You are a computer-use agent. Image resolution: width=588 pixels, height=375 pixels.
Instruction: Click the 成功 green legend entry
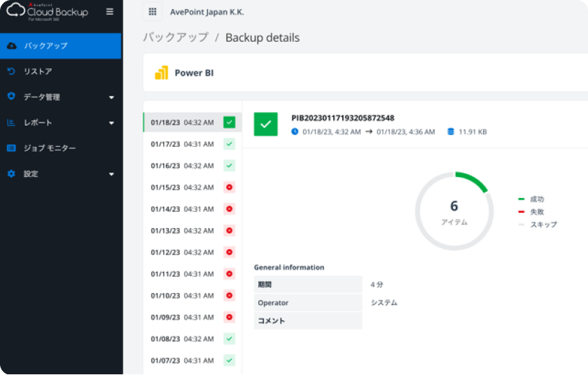pyautogui.click(x=531, y=199)
